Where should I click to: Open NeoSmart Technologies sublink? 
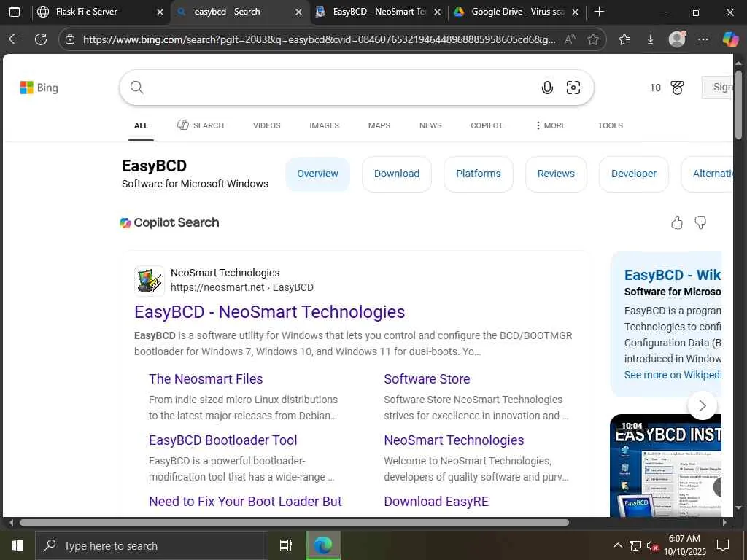click(454, 440)
